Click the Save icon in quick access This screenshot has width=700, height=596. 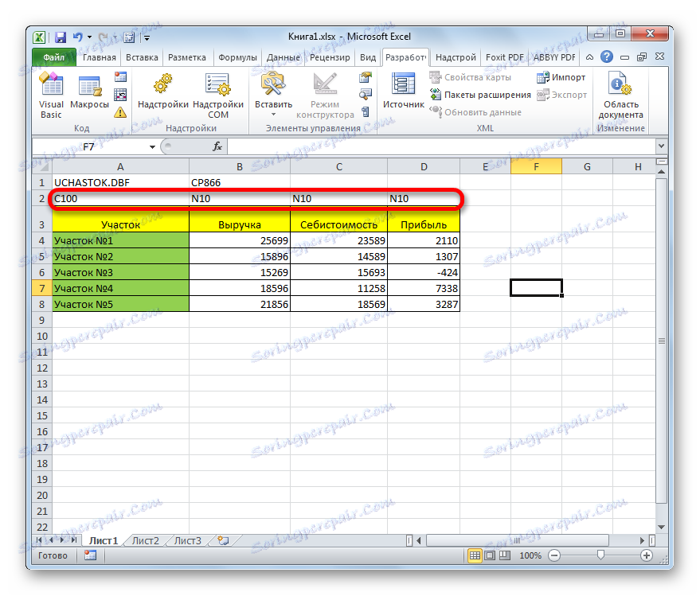click(x=61, y=37)
